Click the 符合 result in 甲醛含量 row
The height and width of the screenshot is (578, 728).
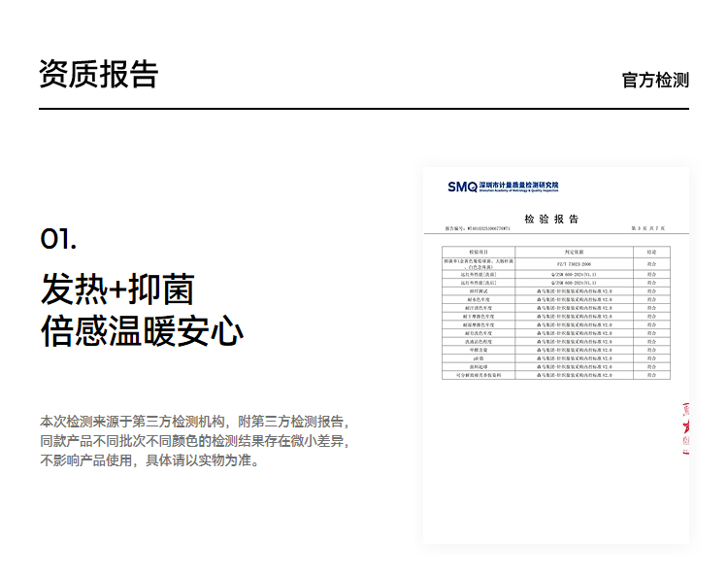(652, 350)
